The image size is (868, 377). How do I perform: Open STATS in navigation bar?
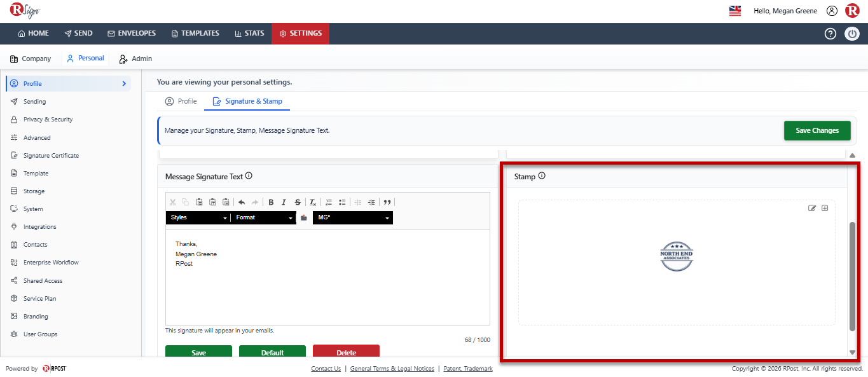click(249, 34)
